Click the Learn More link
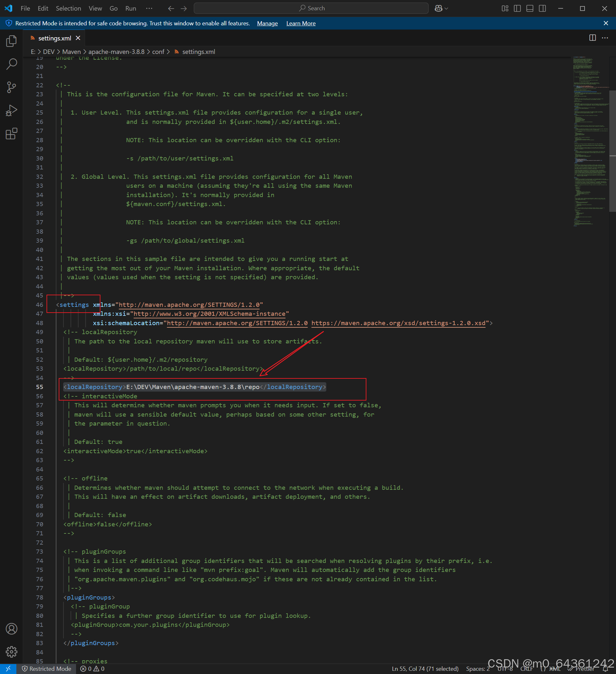616x674 pixels. (x=301, y=23)
